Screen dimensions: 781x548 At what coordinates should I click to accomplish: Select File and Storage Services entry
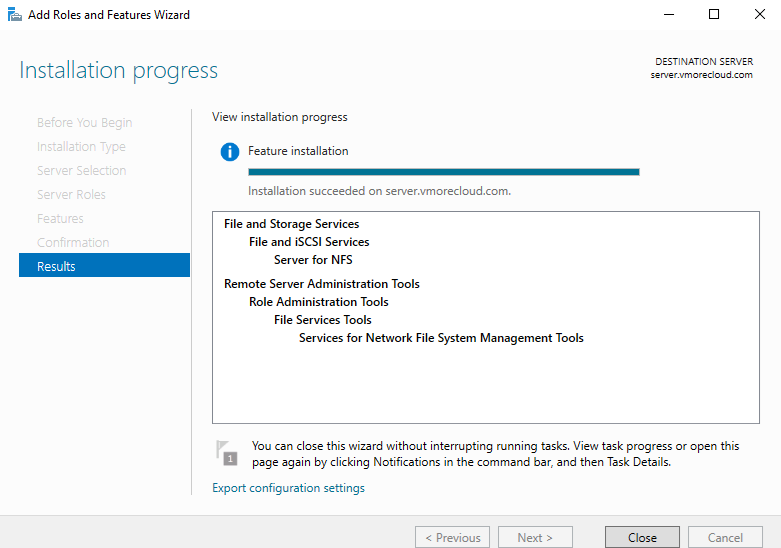291,224
